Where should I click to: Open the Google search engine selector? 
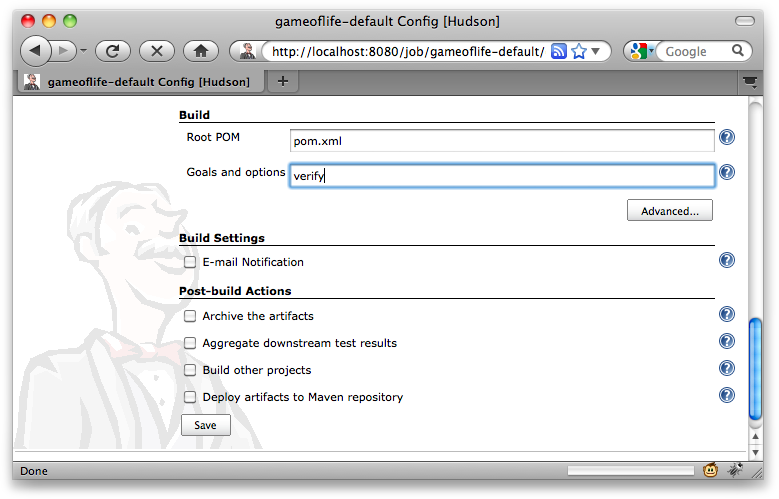coord(641,51)
